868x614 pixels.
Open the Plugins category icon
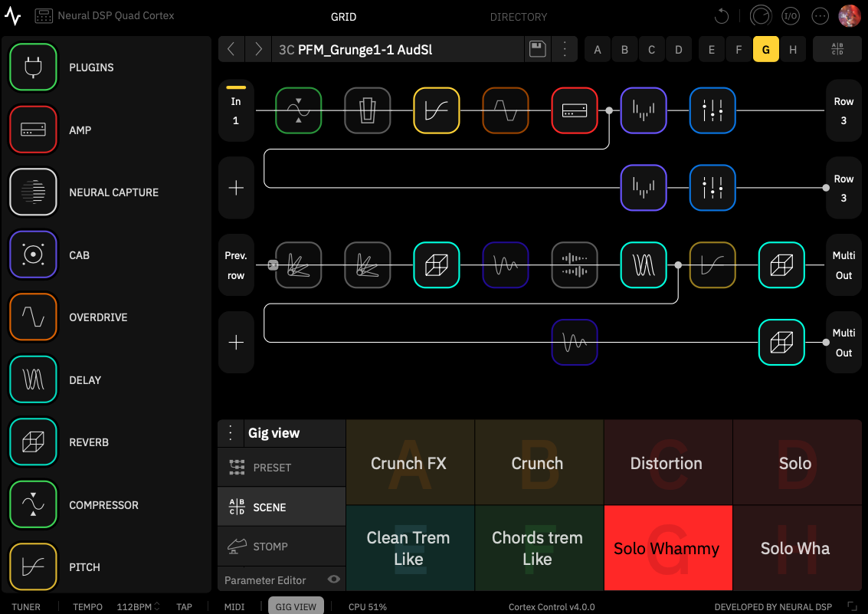[x=33, y=67]
